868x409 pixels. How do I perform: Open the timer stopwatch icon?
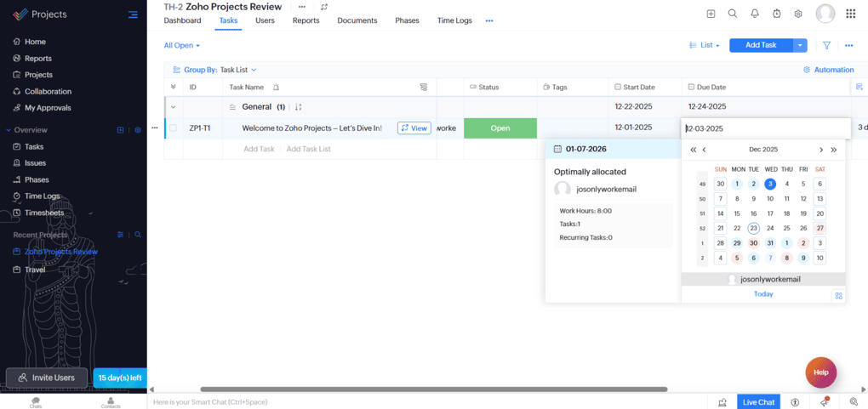pos(777,14)
